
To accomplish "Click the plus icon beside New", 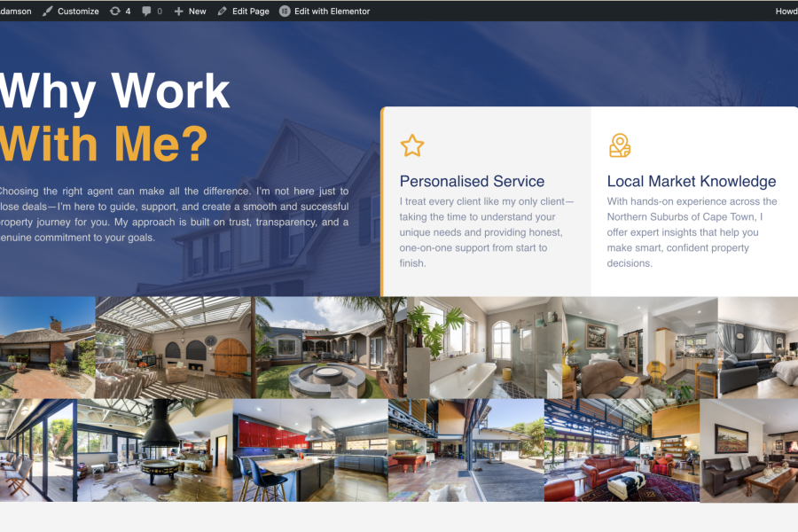I will tap(179, 12).
